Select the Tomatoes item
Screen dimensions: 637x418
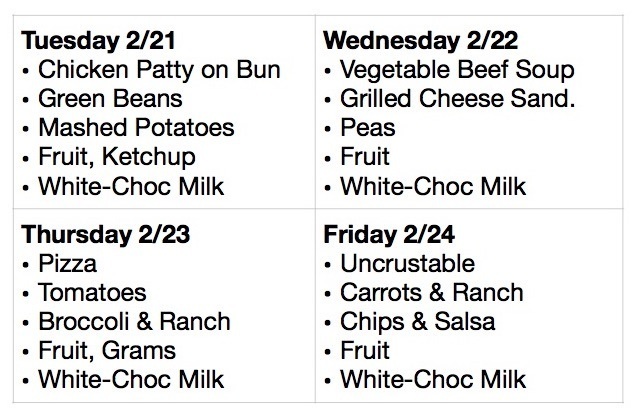[92, 293]
